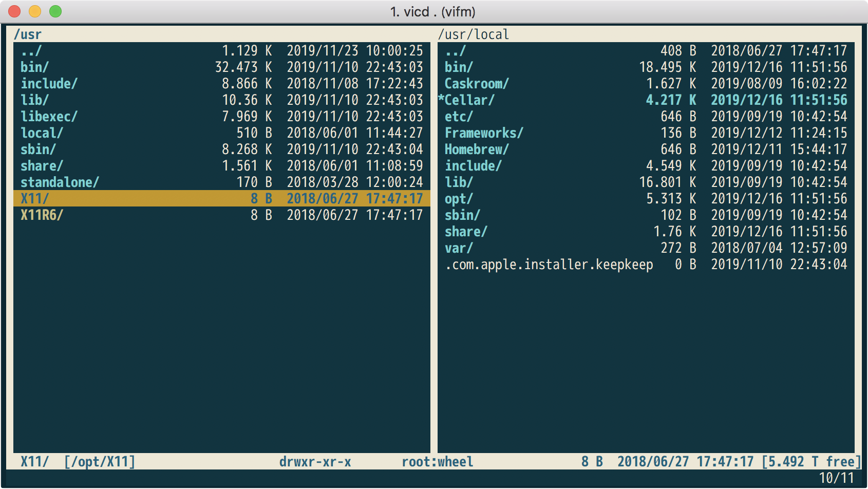Click the window title 1. vicd . (vifm)
This screenshot has width=868, height=489.
click(433, 12)
